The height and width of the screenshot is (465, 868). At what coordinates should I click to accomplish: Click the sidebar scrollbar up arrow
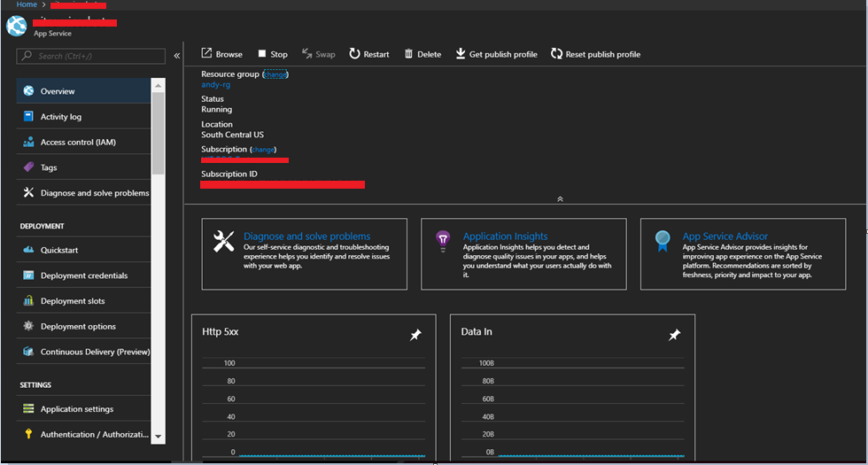tap(158, 86)
